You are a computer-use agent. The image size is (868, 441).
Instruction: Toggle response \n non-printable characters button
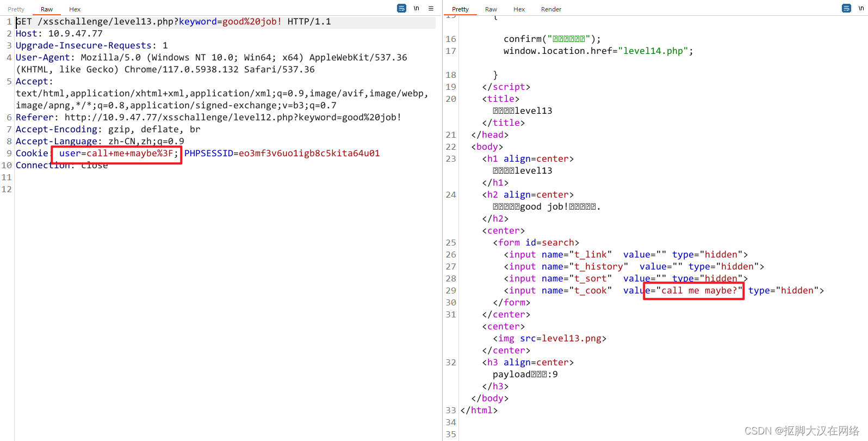pyautogui.click(x=861, y=8)
